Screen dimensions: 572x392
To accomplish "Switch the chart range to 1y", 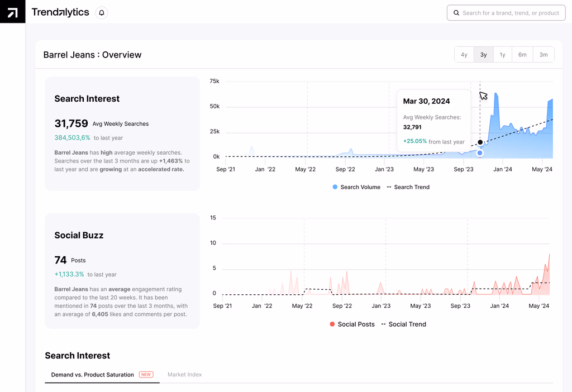I will [x=502, y=55].
